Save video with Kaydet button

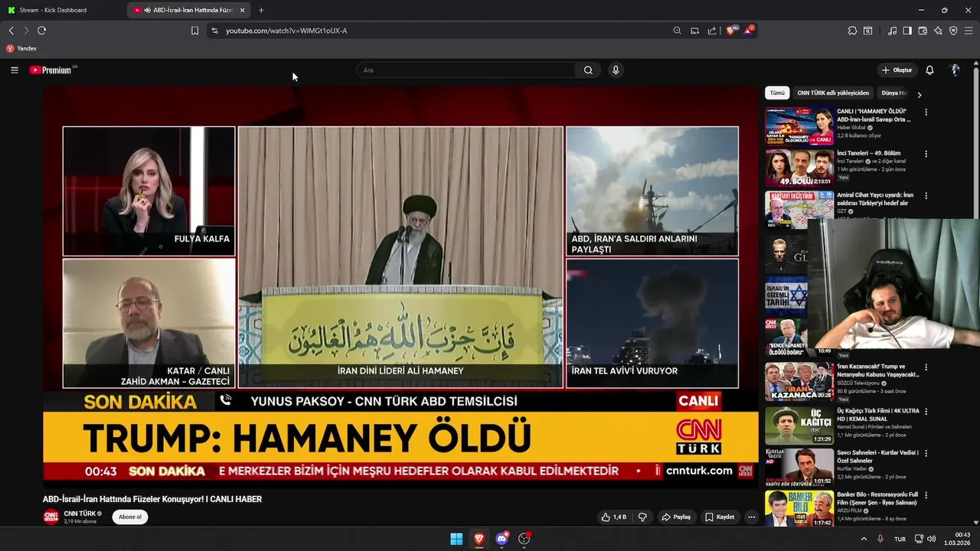(x=720, y=517)
